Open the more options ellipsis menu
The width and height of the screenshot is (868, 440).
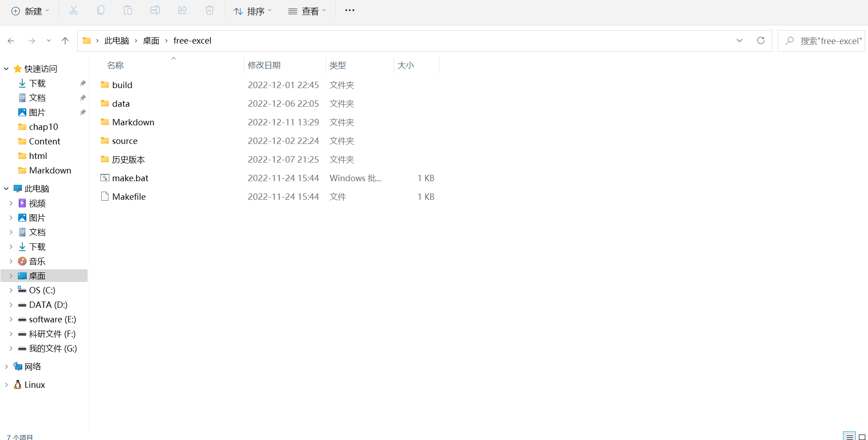[x=350, y=10]
